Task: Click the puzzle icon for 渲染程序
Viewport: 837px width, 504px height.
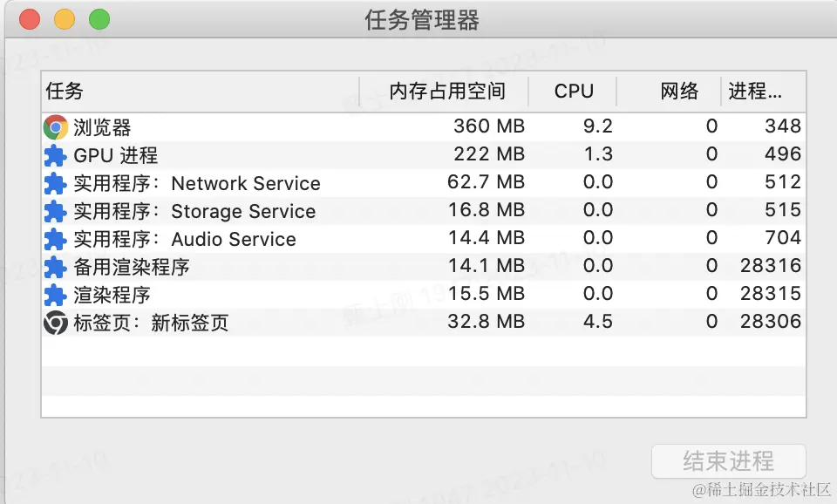Action: click(56, 296)
